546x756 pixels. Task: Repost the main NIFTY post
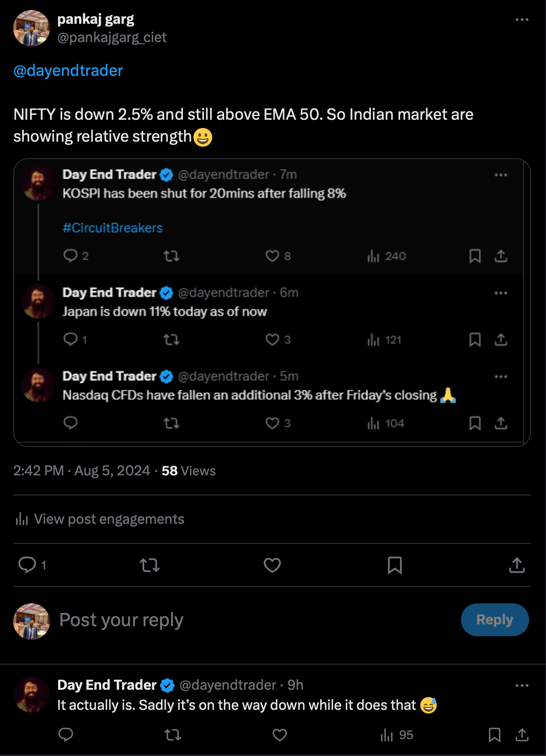(x=150, y=565)
